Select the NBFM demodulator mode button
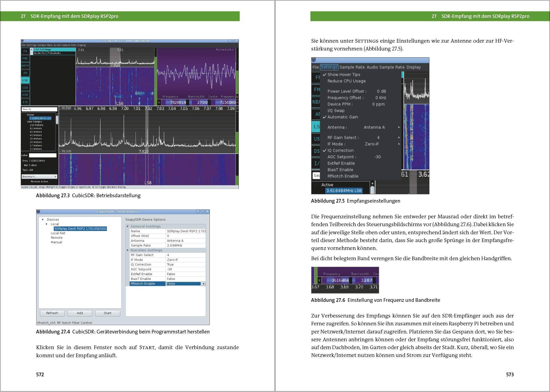Viewport: 550px width, 392px height. pyautogui.click(x=25, y=66)
